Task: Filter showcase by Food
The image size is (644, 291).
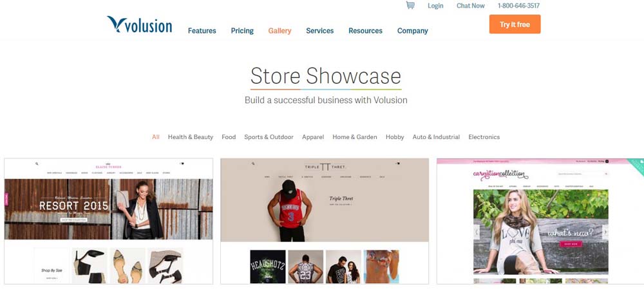Action: pos(229,137)
